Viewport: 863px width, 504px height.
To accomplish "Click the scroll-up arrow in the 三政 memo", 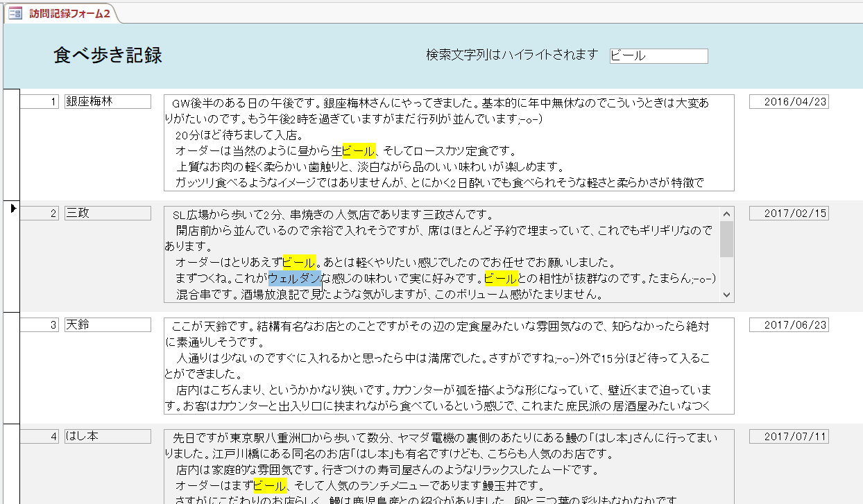I will point(727,214).
